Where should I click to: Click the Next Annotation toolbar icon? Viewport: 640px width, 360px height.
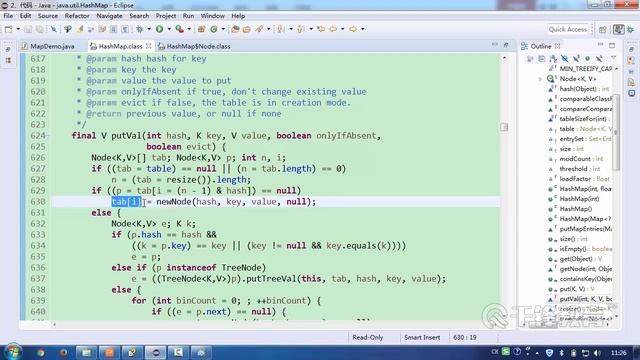pos(281,29)
